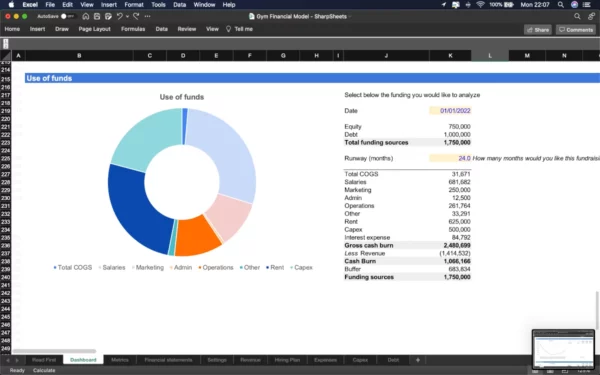Click the Save icon in quick access toolbar

[x=97, y=16]
